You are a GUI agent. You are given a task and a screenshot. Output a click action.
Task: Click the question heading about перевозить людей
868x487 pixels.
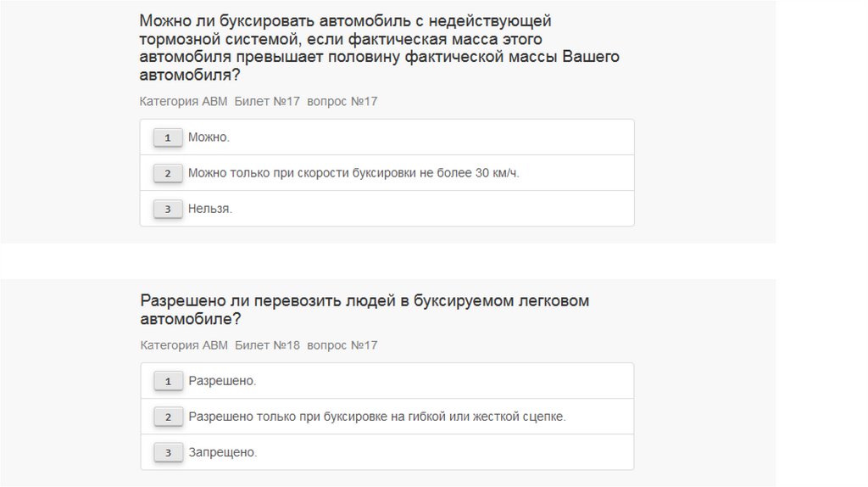364,310
